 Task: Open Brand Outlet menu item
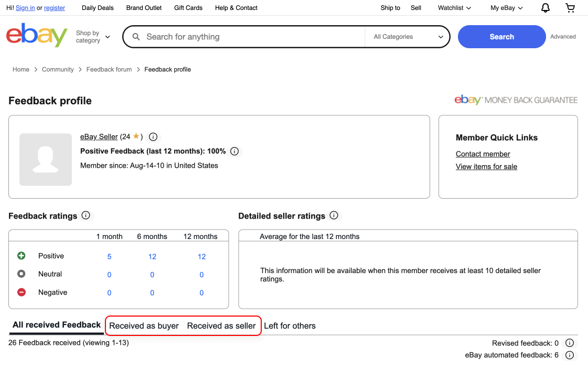tap(144, 8)
